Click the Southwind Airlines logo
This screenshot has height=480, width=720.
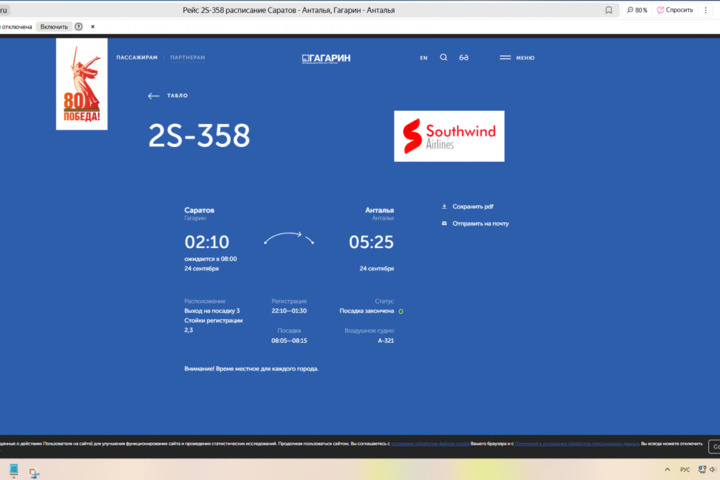point(449,136)
